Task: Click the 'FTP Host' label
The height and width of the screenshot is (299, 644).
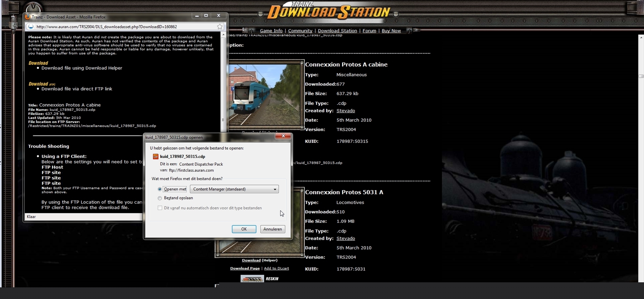Action: coord(52,167)
